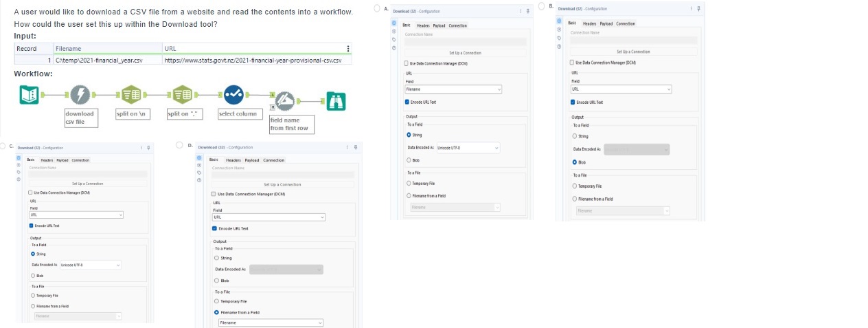Choose answer option C radio button

click(x=3, y=146)
